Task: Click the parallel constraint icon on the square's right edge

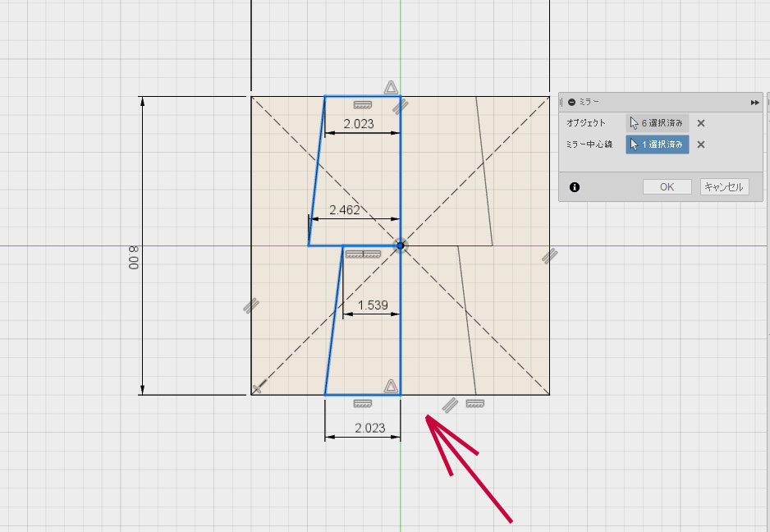Action: pyautogui.click(x=549, y=256)
